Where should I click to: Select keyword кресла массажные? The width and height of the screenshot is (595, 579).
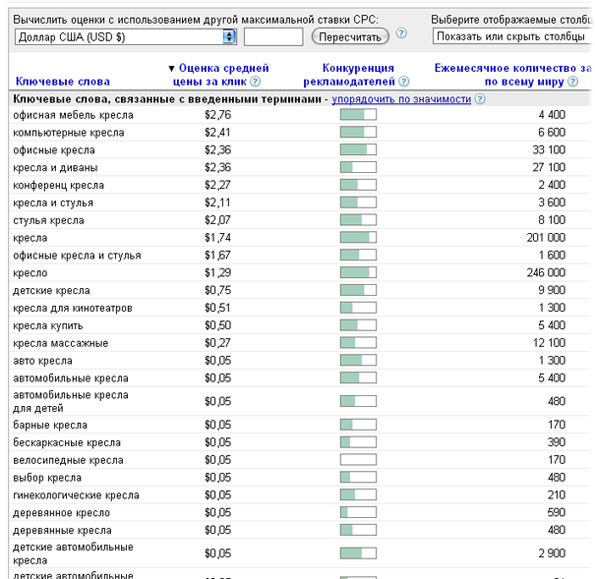click(x=61, y=343)
